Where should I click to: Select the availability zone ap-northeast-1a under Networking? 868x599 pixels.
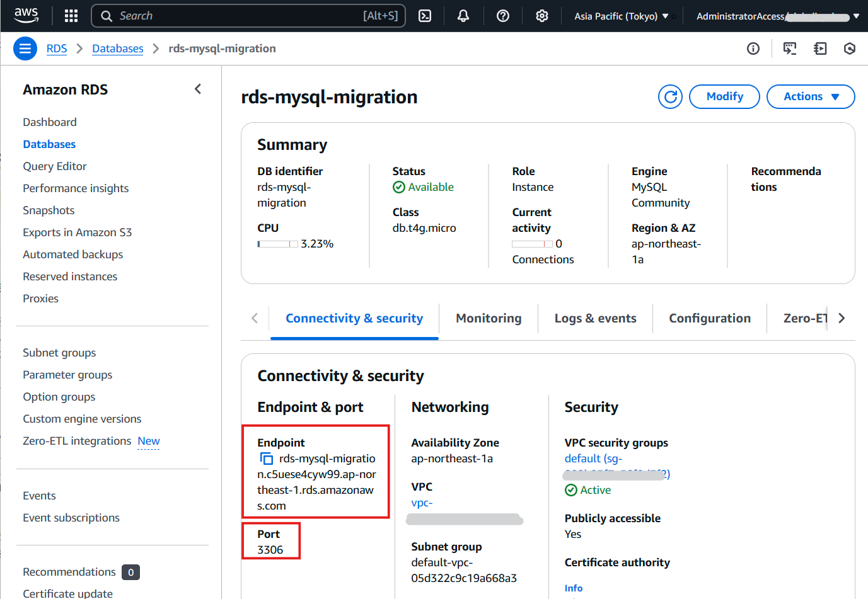452,459
